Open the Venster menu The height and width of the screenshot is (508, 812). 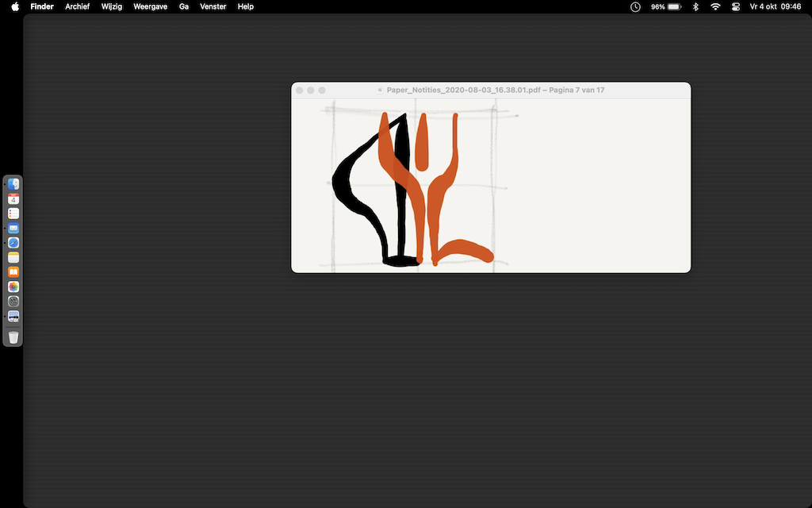(213, 6)
